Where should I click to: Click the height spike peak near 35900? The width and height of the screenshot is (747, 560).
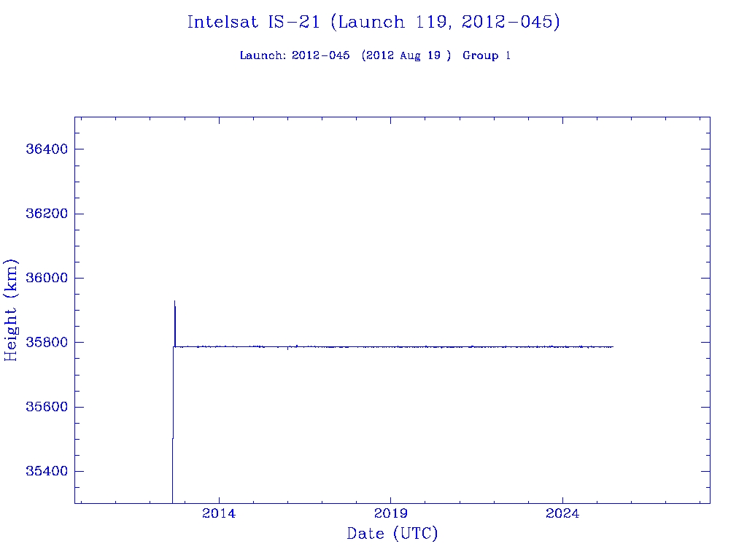coord(175,302)
